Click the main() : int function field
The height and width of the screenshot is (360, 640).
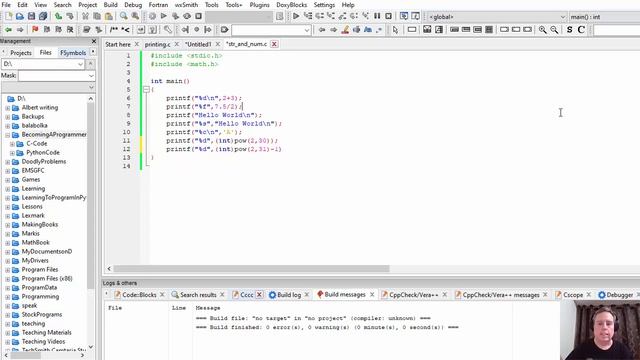coord(604,17)
